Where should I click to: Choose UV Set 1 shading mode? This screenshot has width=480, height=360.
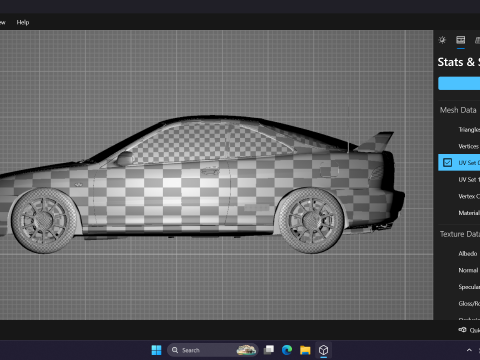[x=469, y=180]
